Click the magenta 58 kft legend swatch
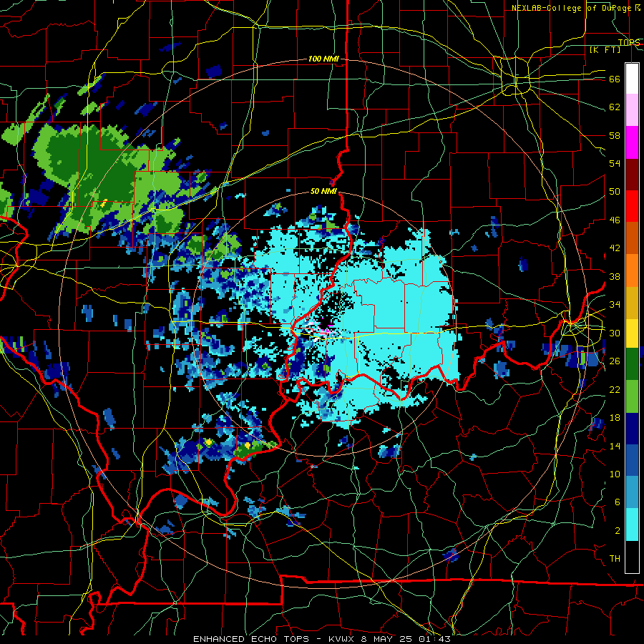Viewport: 644px width, 644px height. coord(632,142)
